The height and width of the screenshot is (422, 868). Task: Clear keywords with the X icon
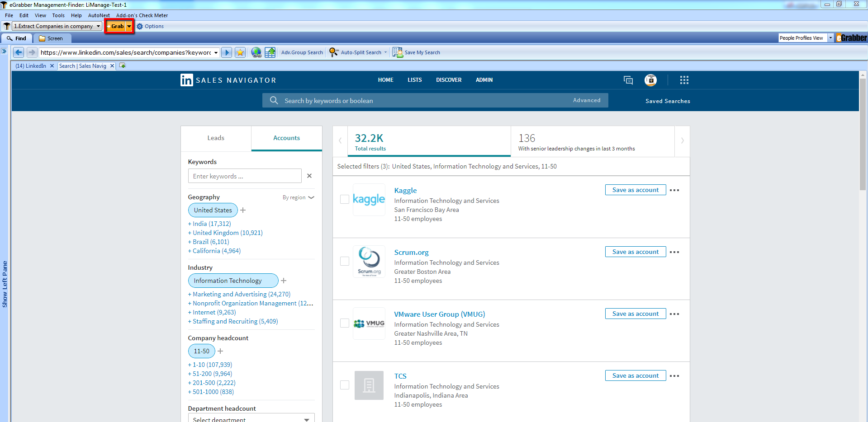[x=309, y=176]
